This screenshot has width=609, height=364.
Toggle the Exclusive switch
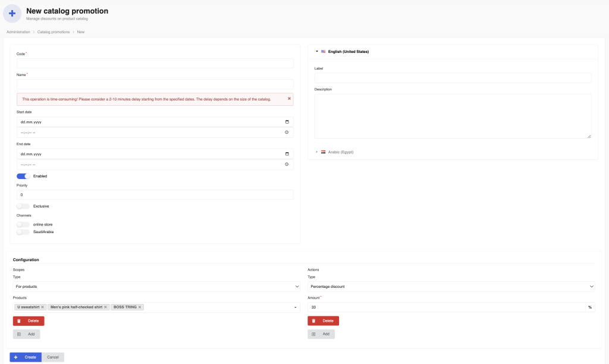(x=23, y=206)
